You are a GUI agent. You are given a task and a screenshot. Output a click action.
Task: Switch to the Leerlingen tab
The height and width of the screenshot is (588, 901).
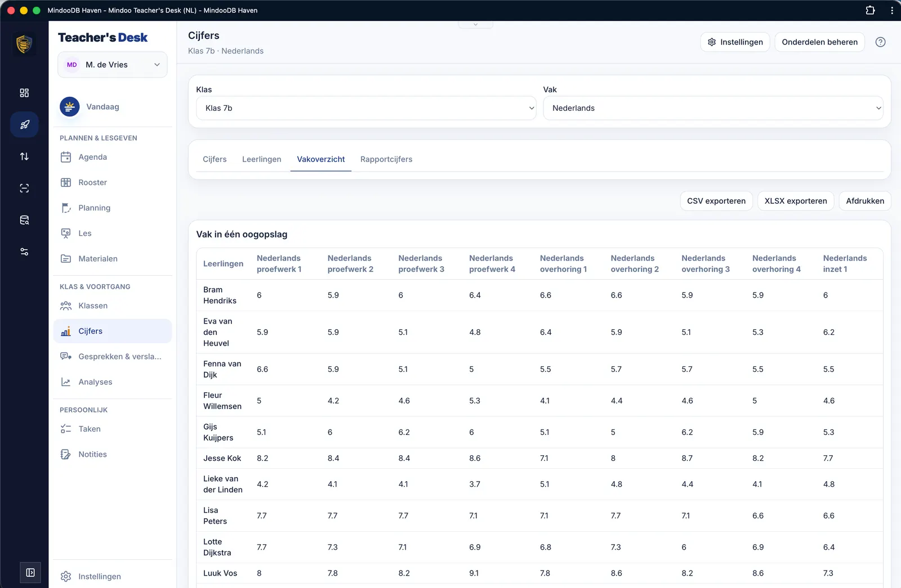click(x=262, y=159)
